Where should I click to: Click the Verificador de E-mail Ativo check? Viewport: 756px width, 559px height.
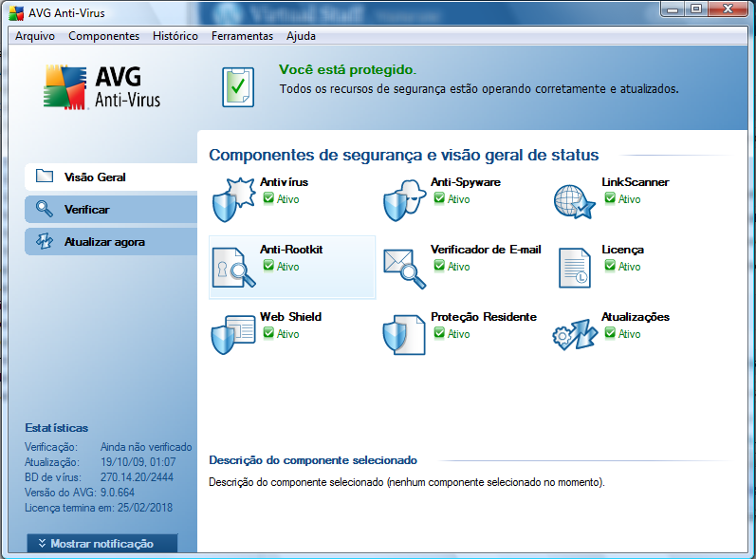click(439, 266)
